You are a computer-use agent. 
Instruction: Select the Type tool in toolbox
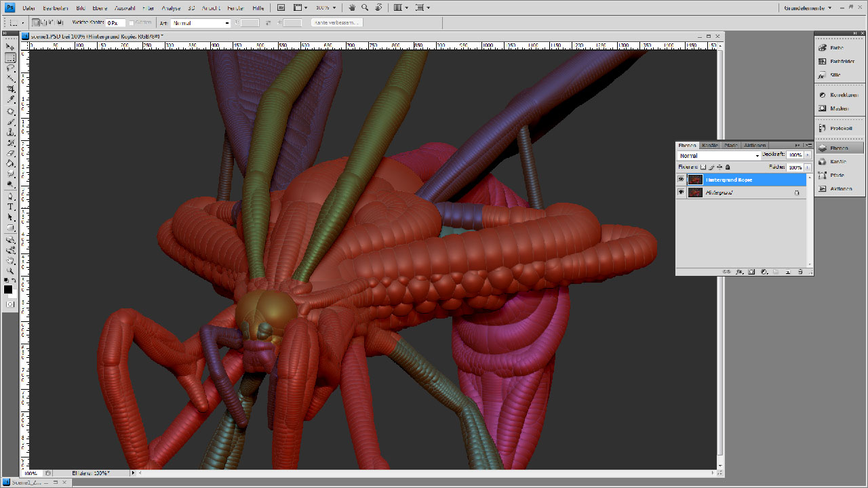click(x=10, y=206)
